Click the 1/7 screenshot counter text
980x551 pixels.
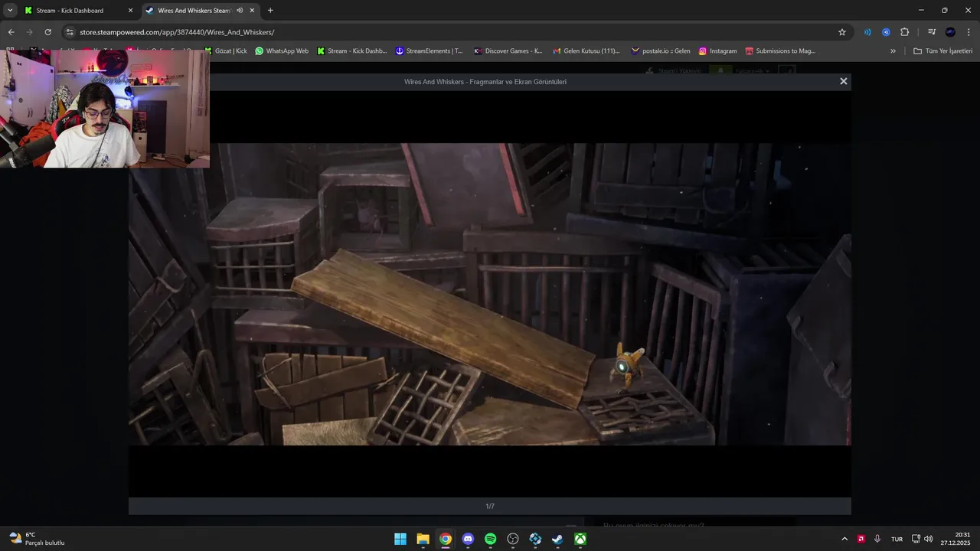(490, 506)
